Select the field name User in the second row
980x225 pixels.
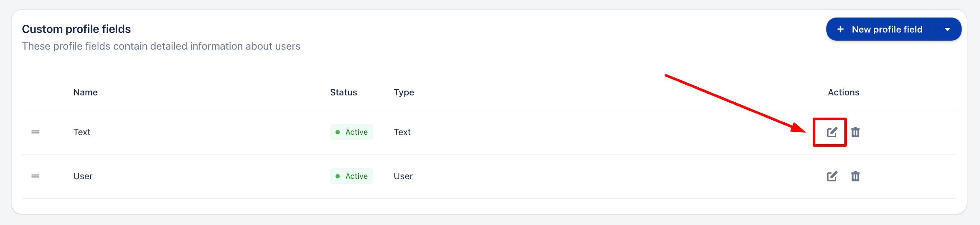coord(83,176)
